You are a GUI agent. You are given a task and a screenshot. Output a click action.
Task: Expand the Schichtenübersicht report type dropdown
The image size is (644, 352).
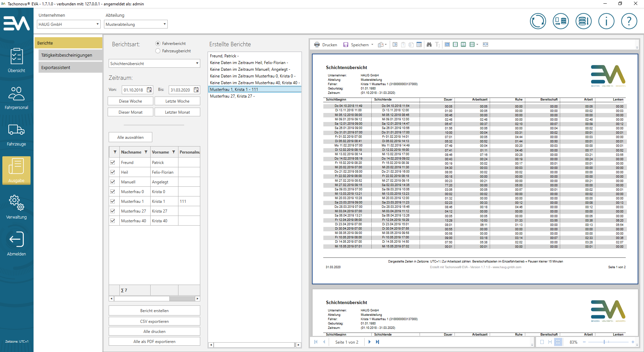point(154,64)
